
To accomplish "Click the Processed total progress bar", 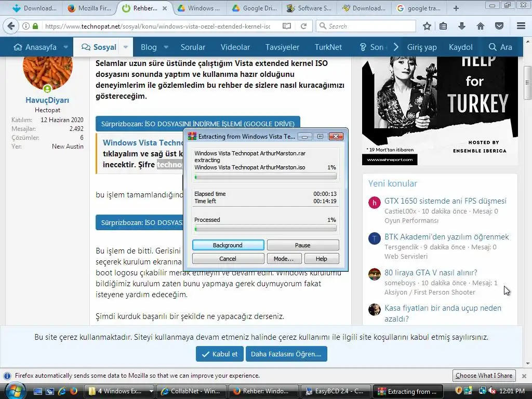I will [265, 229].
